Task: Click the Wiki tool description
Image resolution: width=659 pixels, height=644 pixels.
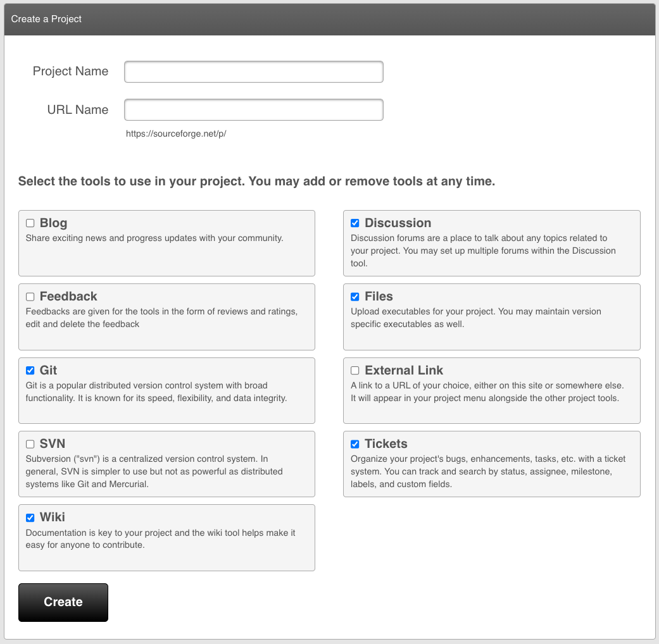Action: [x=160, y=538]
